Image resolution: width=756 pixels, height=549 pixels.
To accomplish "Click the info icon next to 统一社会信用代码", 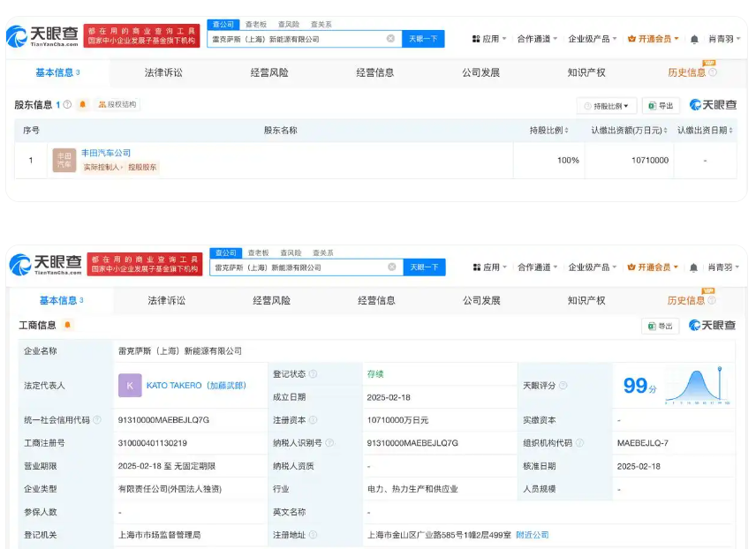I will [x=97, y=420].
